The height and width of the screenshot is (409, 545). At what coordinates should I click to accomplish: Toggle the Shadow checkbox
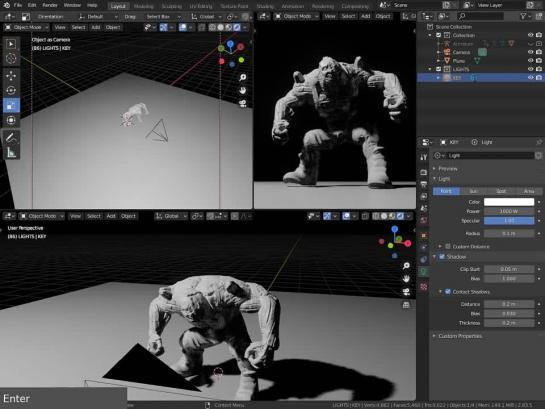(x=442, y=257)
